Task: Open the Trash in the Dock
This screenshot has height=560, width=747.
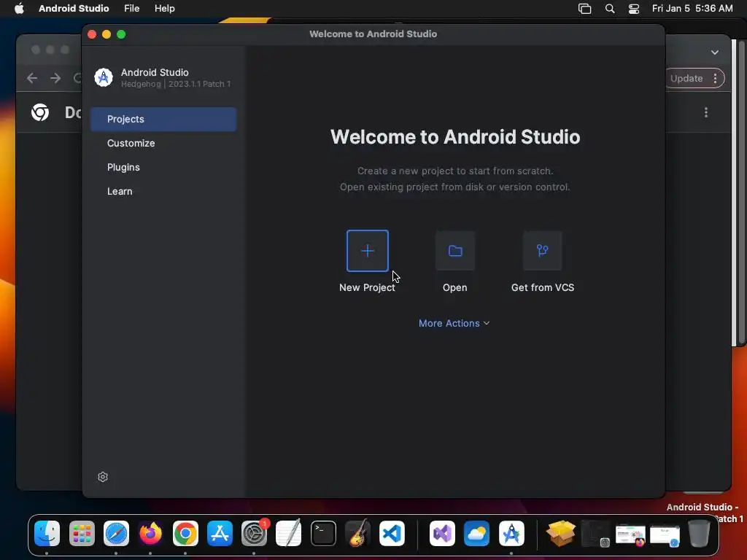Action: (x=699, y=533)
